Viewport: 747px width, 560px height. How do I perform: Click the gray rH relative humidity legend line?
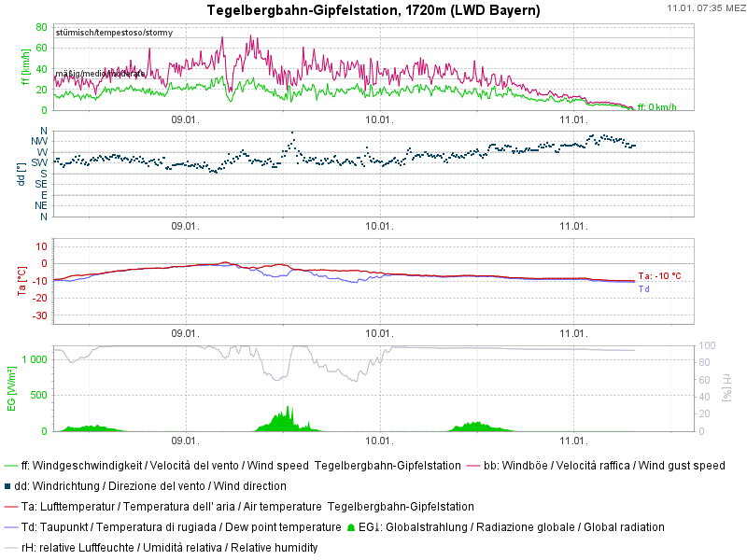(x=10, y=548)
